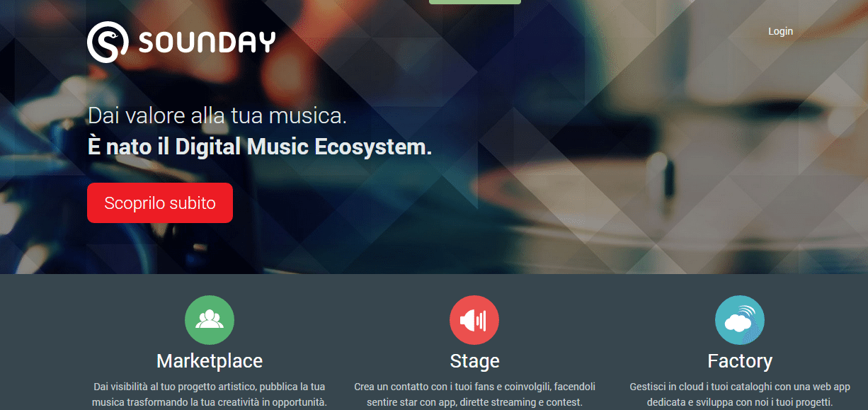Click text line 'Gestisci in cloud i tuoi cataloghi'
The height and width of the screenshot is (410, 868).
click(x=740, y=387)
